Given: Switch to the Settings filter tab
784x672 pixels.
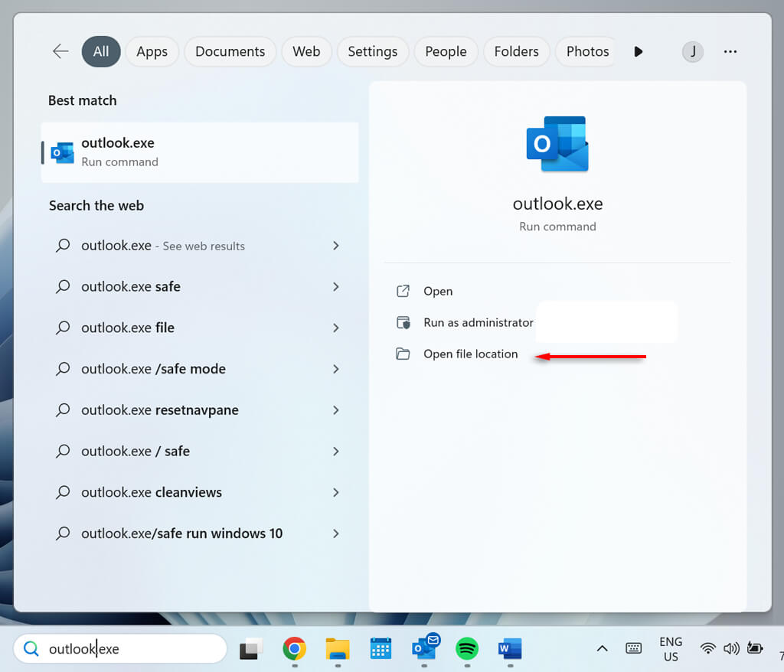Looking at the screenshot, I should tap(373, 51).
